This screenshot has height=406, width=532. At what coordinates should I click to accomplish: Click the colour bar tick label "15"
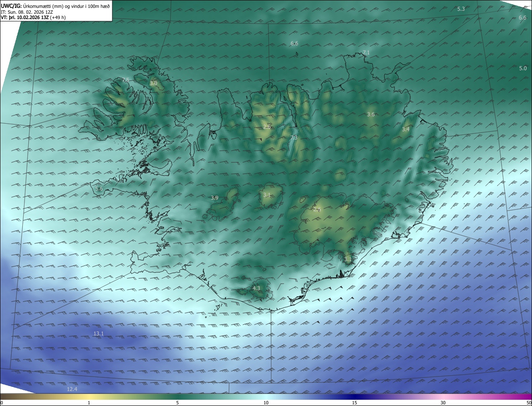(x=355, y=403)
